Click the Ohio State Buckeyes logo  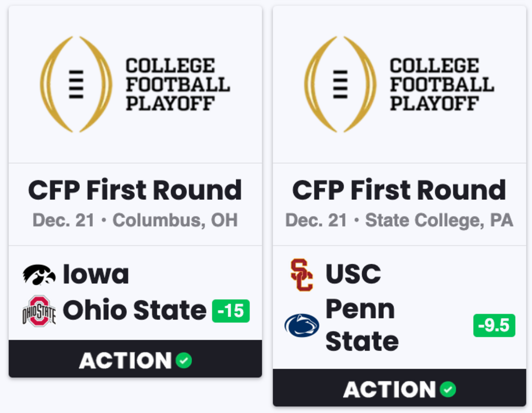point(39,311)
